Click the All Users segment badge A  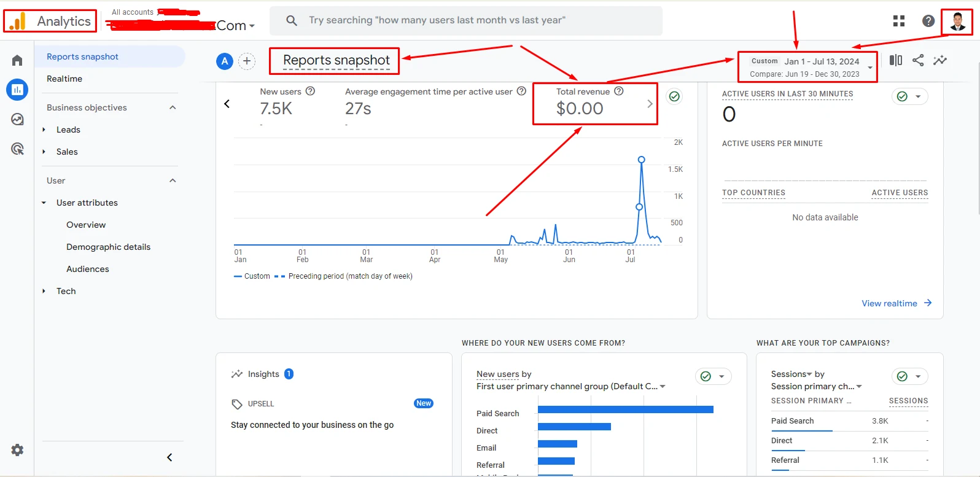pyautogui.click(x=225, y=61)
